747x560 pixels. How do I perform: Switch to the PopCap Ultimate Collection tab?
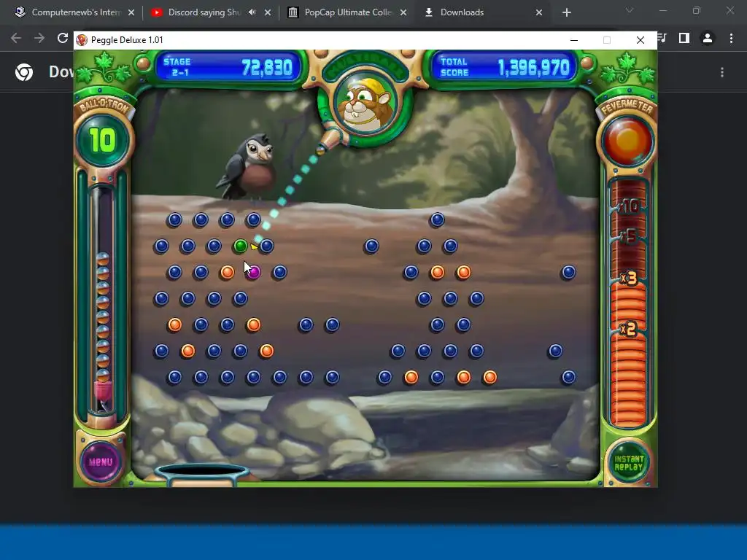click(348, 12)
